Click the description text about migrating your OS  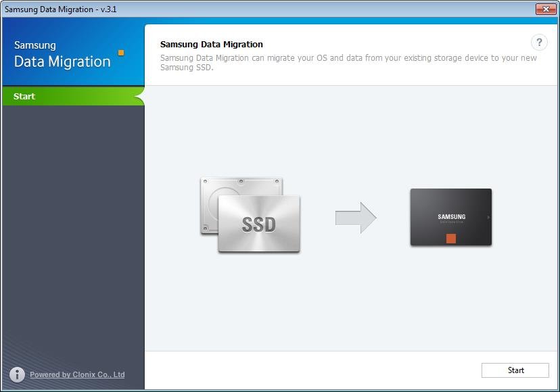348,62
